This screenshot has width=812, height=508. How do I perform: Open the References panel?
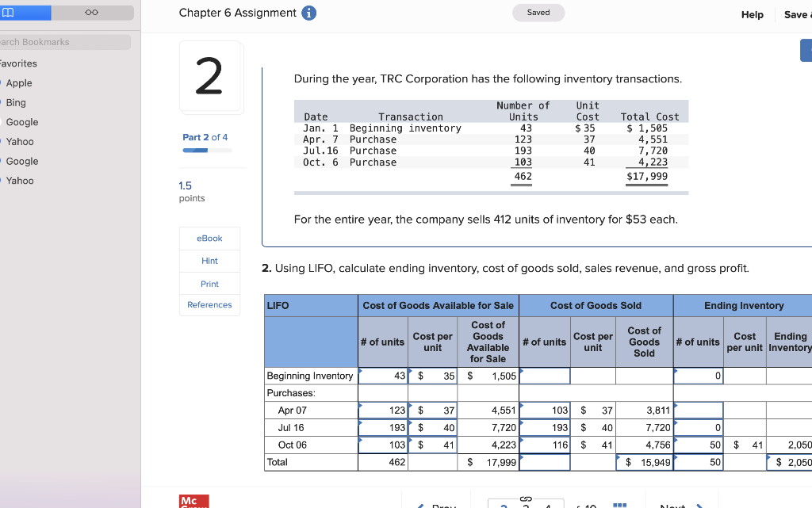click(209, 304)
